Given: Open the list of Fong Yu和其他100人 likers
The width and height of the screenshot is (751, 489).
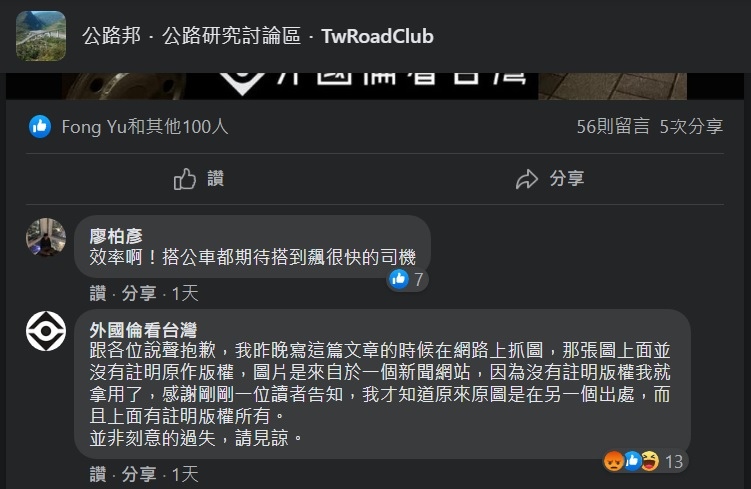Looking at the screenshot, I should (x=145, y=127).
